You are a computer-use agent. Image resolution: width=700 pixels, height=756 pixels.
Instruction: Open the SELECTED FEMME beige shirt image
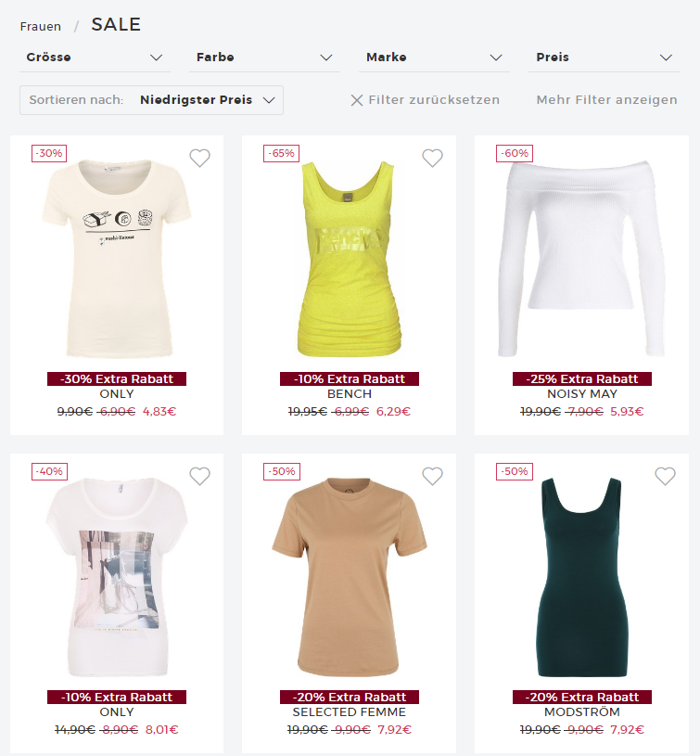coord(350,576)
